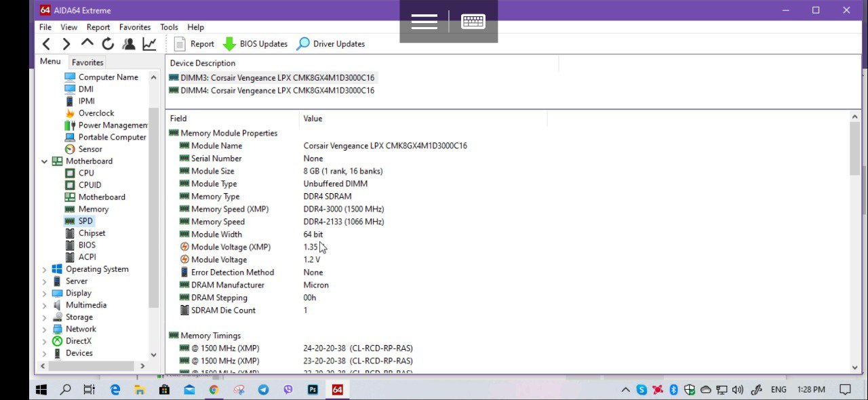Go back with the left arrow toolbar icon
The height and width of the screenshot is (400, 868).
tap(46, 44)
